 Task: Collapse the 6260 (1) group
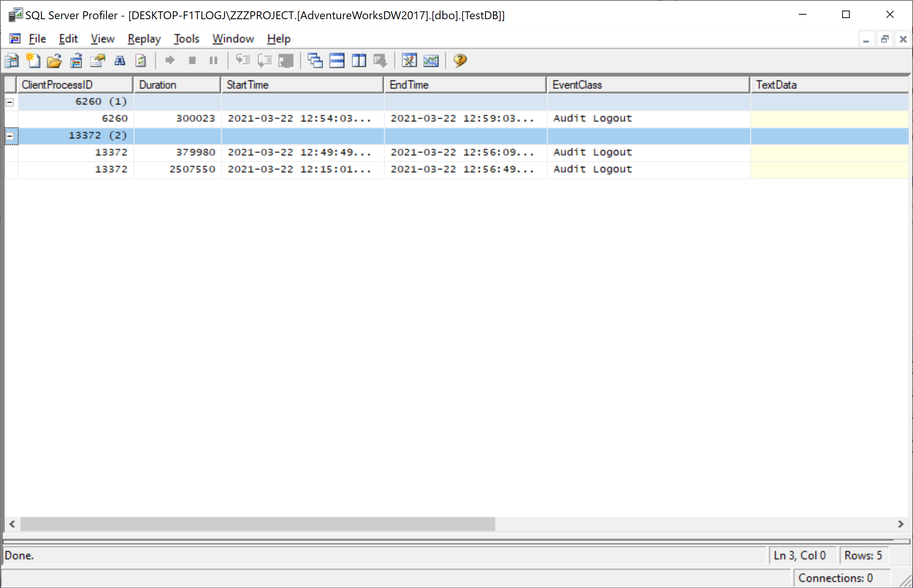10,102
